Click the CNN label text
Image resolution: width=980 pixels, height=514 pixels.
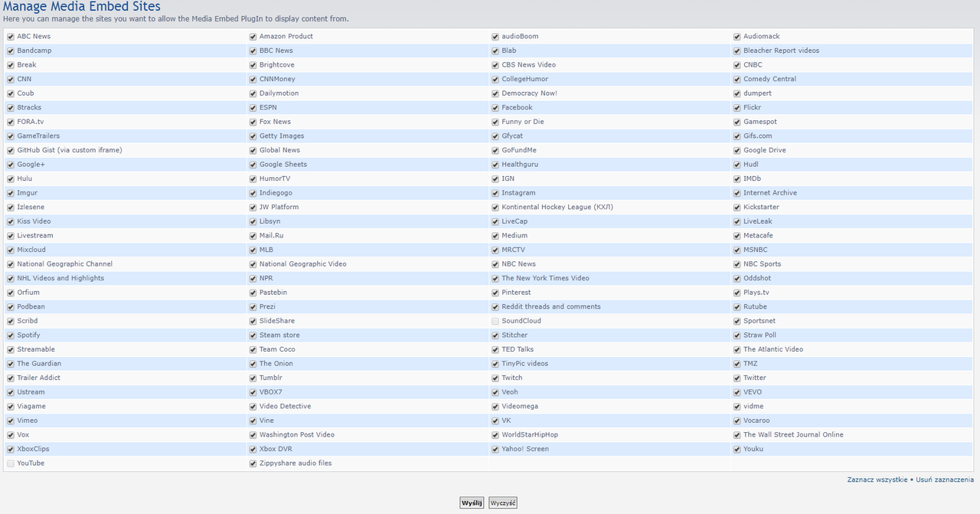(24, 79)
